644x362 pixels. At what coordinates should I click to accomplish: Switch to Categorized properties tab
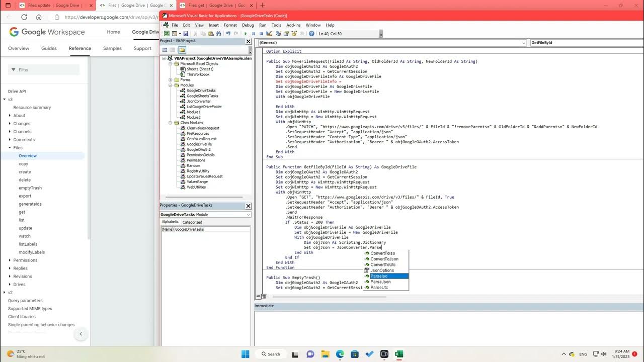point(192,222)
